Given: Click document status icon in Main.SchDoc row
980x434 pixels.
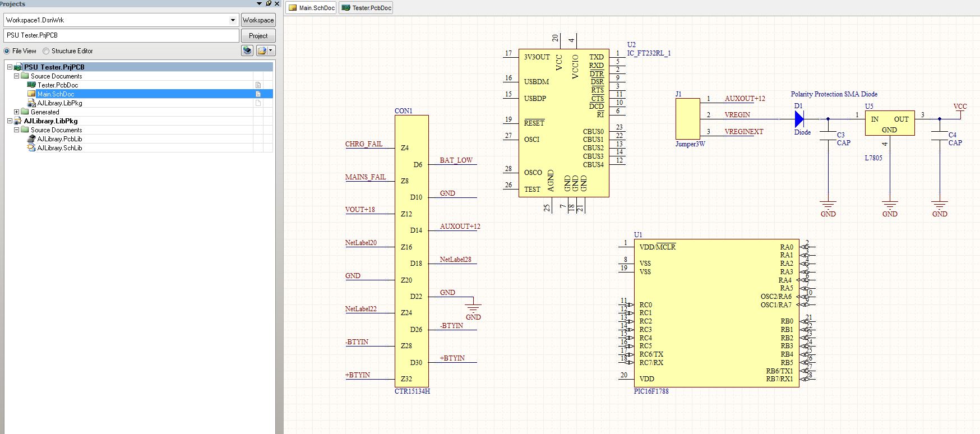Looking at the screenshot, I should click(x=258, y=94).
